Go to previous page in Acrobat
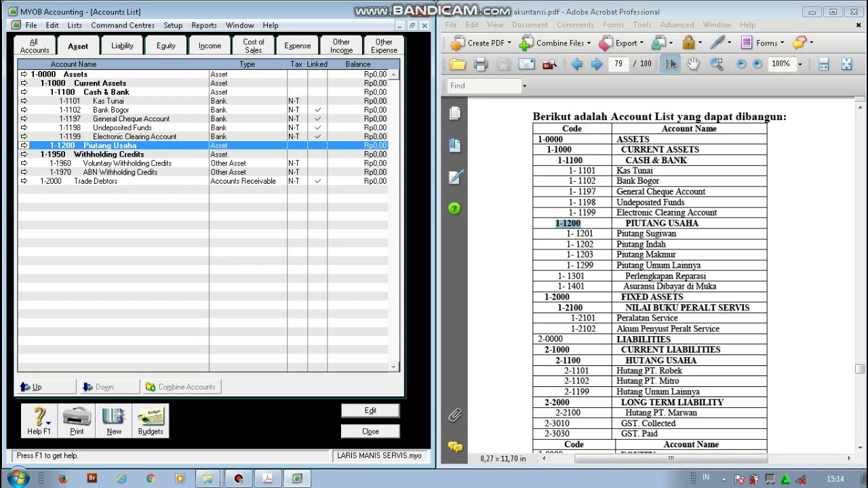 pos(576,64)
